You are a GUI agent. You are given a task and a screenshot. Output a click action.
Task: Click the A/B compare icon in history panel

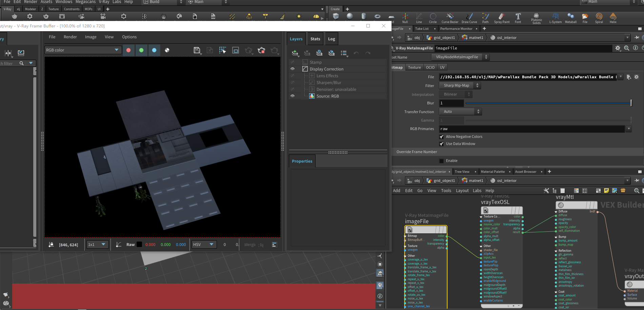(8, 53)
